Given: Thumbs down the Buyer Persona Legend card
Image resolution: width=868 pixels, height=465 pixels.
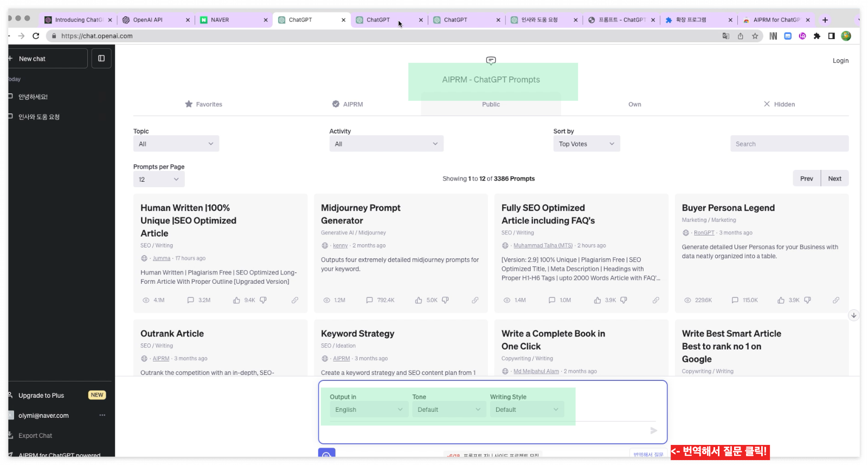Looking at the screenshot, I should coord(807,300).
